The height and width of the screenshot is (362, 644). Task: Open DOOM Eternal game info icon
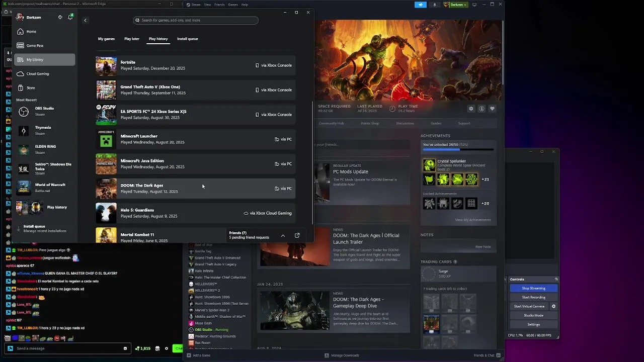click(x=481, y=109)
